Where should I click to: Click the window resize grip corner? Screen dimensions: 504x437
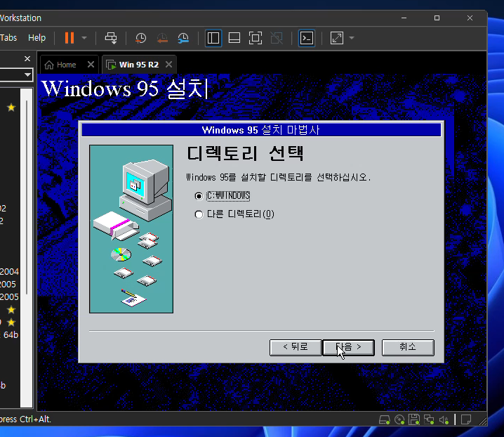click(483, 421)
